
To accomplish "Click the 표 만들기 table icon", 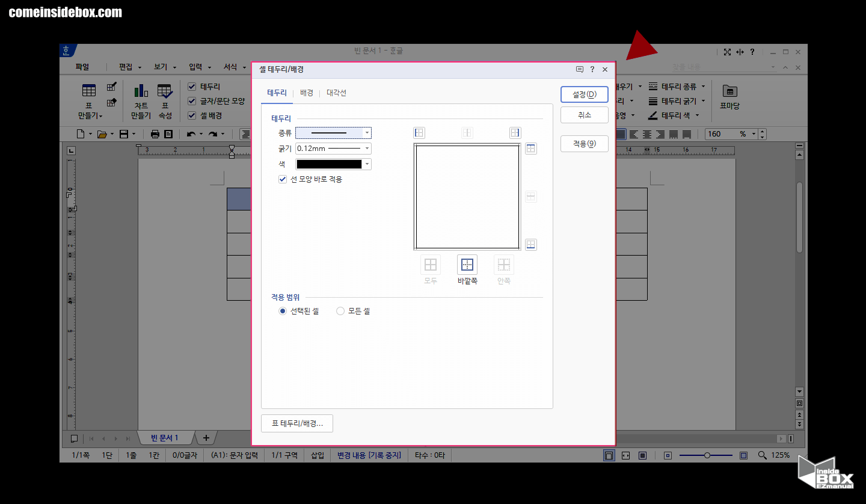I will tap(89, 91).
